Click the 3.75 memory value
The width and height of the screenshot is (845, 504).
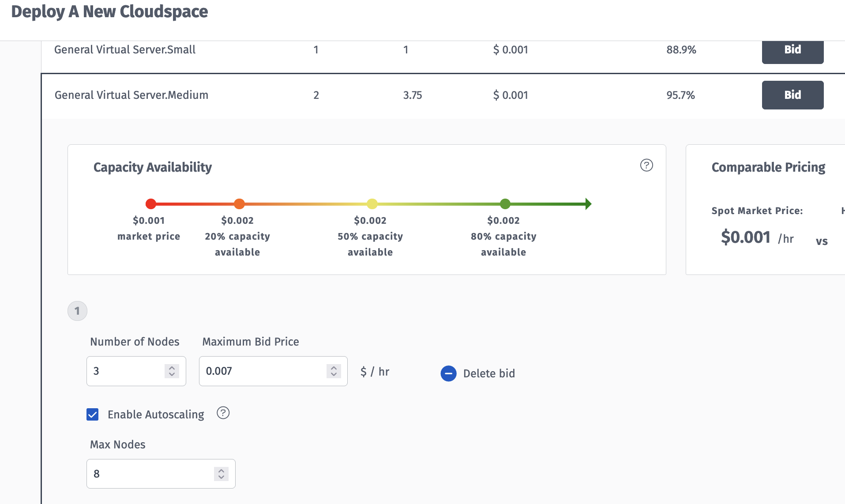pyautogui.click(x=413, y=95)
